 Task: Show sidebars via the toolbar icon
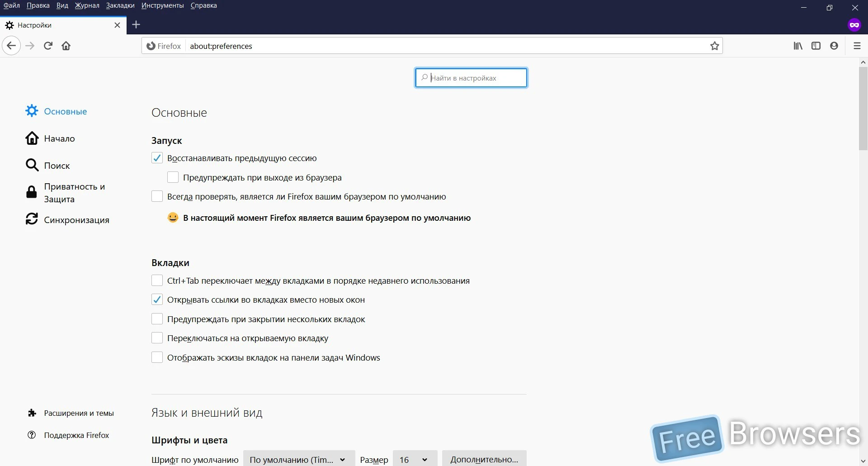pos(816,46)
